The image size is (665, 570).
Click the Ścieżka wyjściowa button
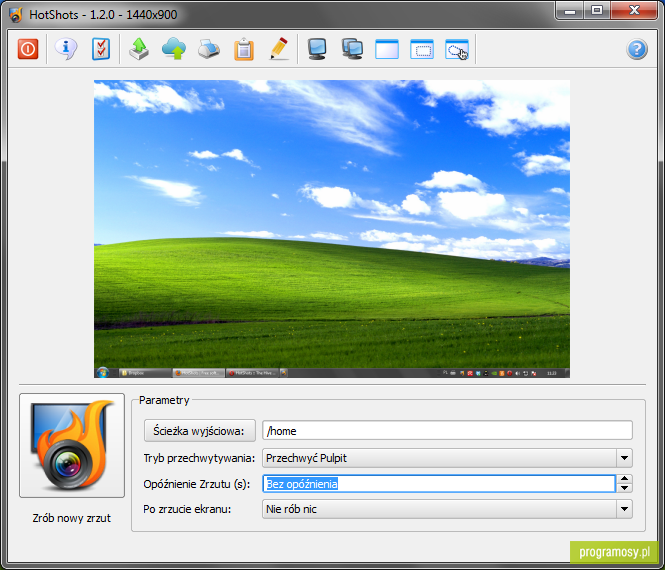199,431
